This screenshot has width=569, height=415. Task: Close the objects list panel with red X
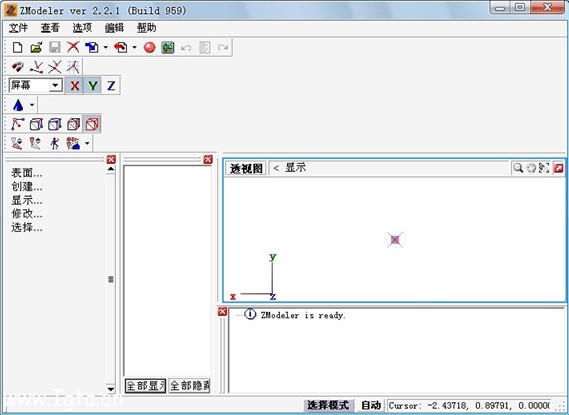pos(208,160)
